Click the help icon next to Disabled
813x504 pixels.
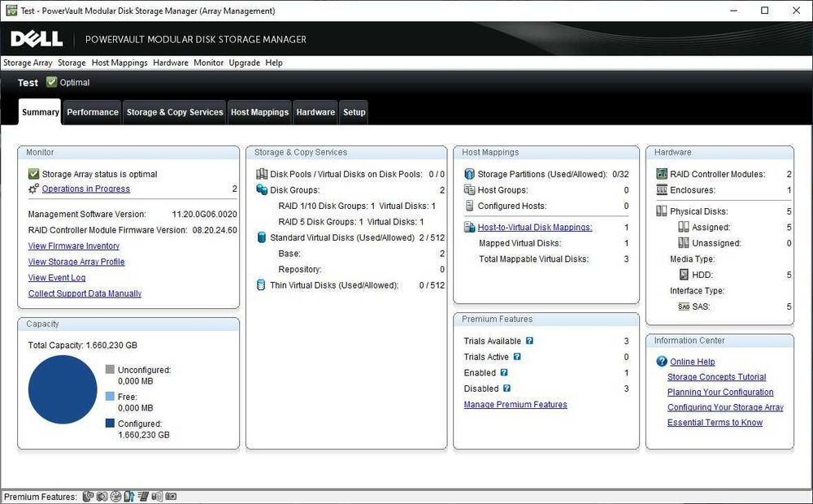[x=507, y=389]
